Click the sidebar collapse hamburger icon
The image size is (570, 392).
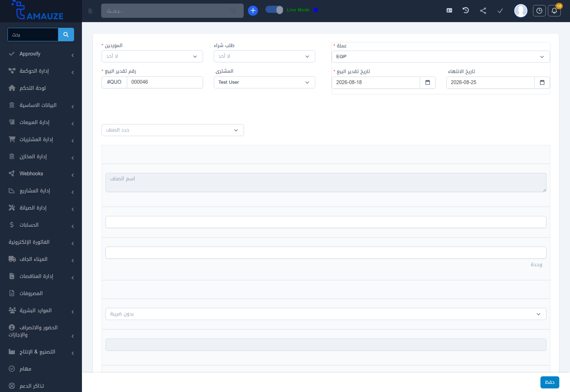pyautogui.click(x=90, y=11)
